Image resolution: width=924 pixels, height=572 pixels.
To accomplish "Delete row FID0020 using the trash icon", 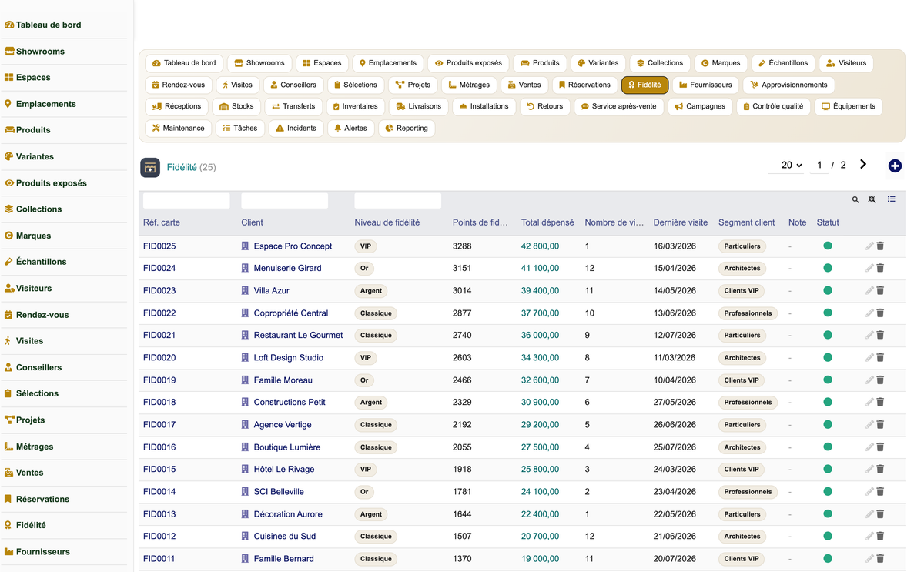I will pos(880,358).
